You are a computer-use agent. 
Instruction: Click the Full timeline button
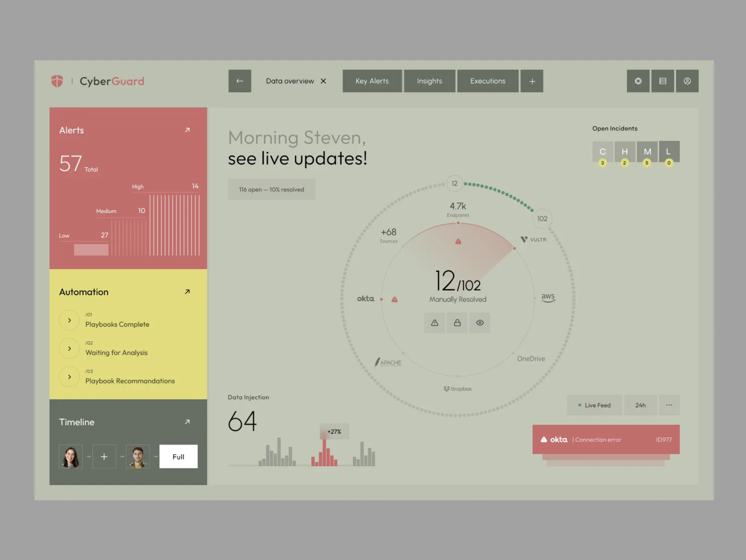(178, 457)
